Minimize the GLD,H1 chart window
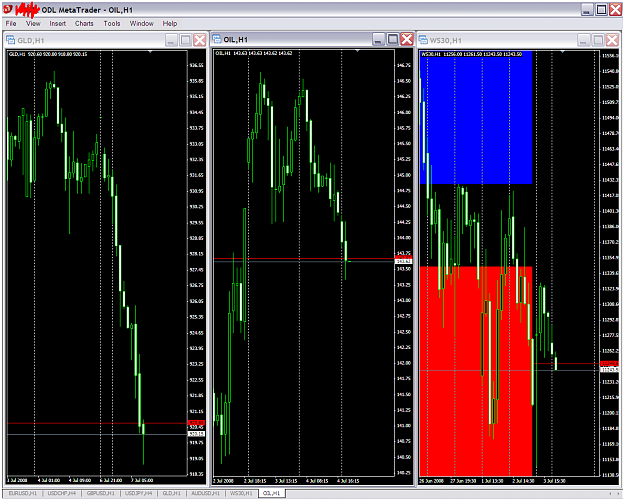Image resolution: width=625 pixels, height=501 pixels. tap(171, 40)
